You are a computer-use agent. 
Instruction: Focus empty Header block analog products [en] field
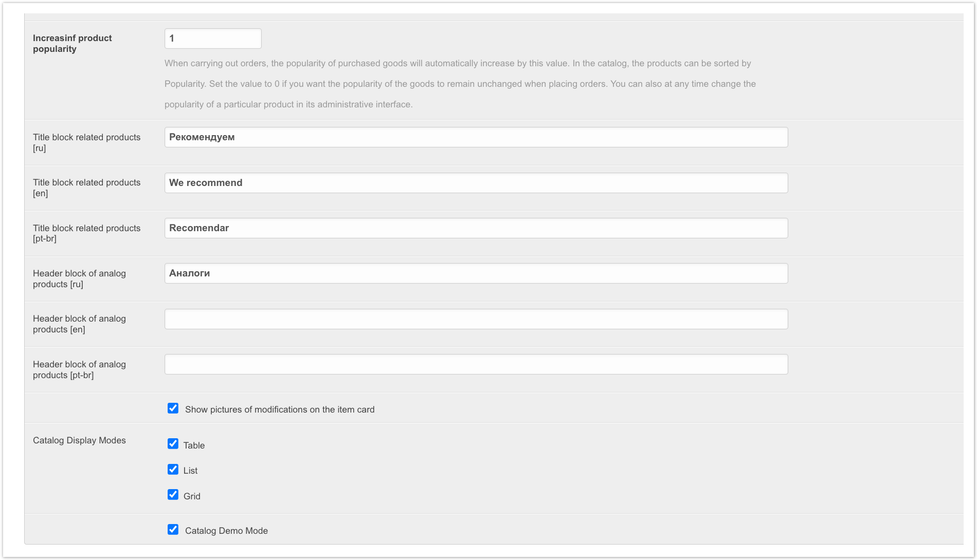476,319
